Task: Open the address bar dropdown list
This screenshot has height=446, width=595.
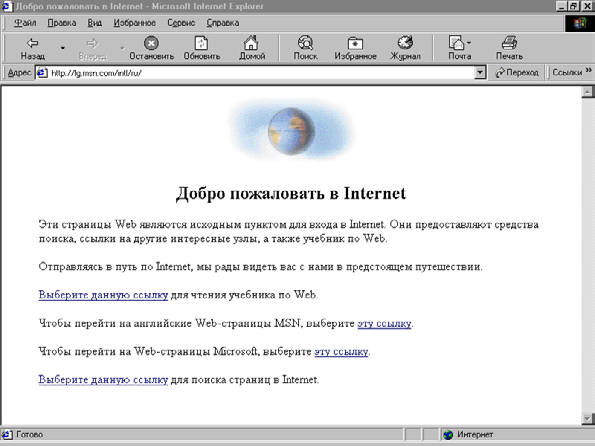Action: point(480,72)
